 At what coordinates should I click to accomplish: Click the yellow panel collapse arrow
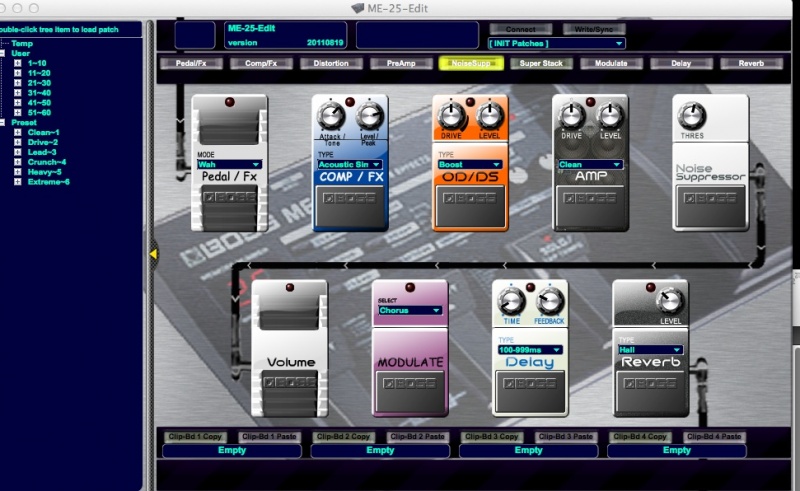pyautogui.click(x=153, y=254)
